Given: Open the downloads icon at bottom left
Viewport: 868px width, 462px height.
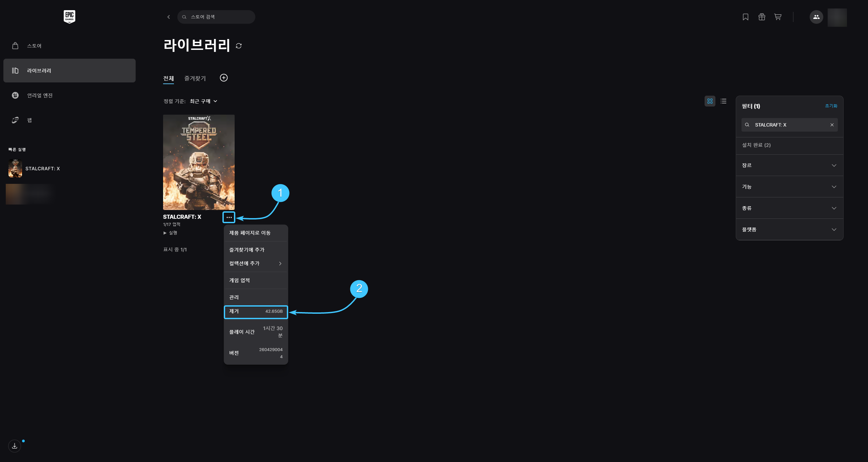Looking at the screenshot, I should (15, 446).
